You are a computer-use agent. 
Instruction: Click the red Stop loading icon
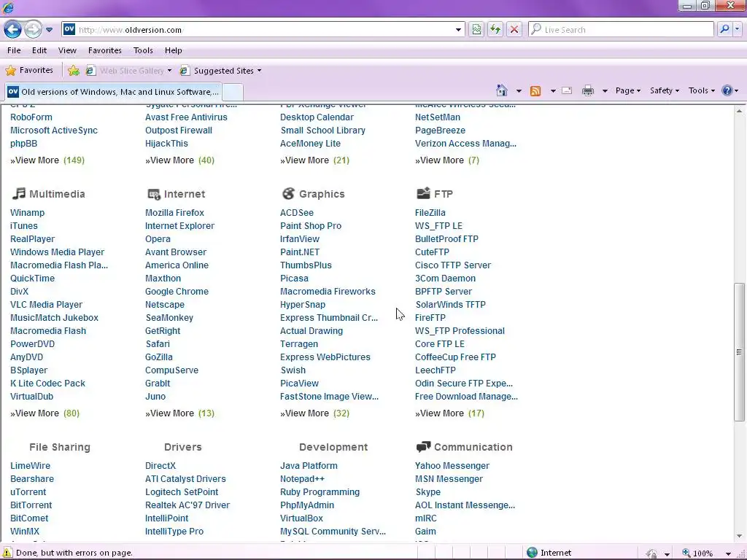point(514,29)
